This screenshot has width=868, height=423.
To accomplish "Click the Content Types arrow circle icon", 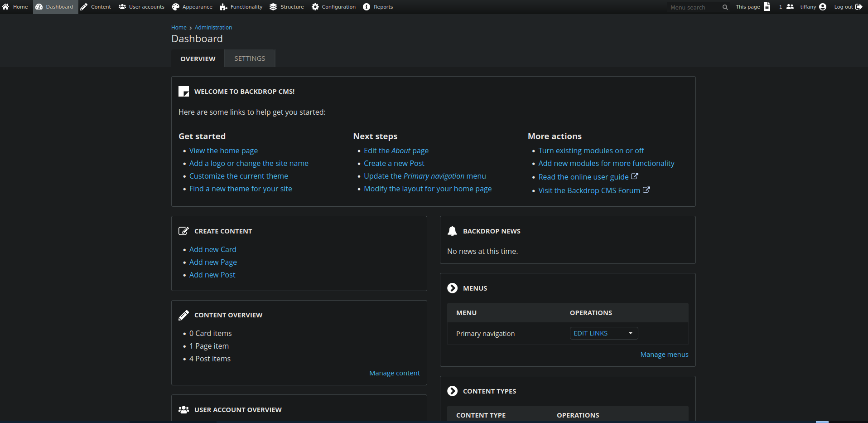I will click(452, 391).
